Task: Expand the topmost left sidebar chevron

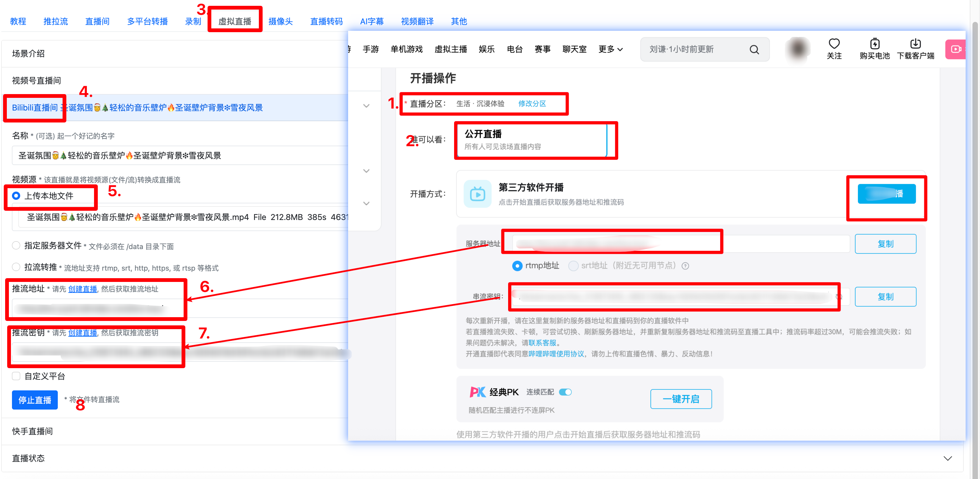Action: click(x=366, y=105)
